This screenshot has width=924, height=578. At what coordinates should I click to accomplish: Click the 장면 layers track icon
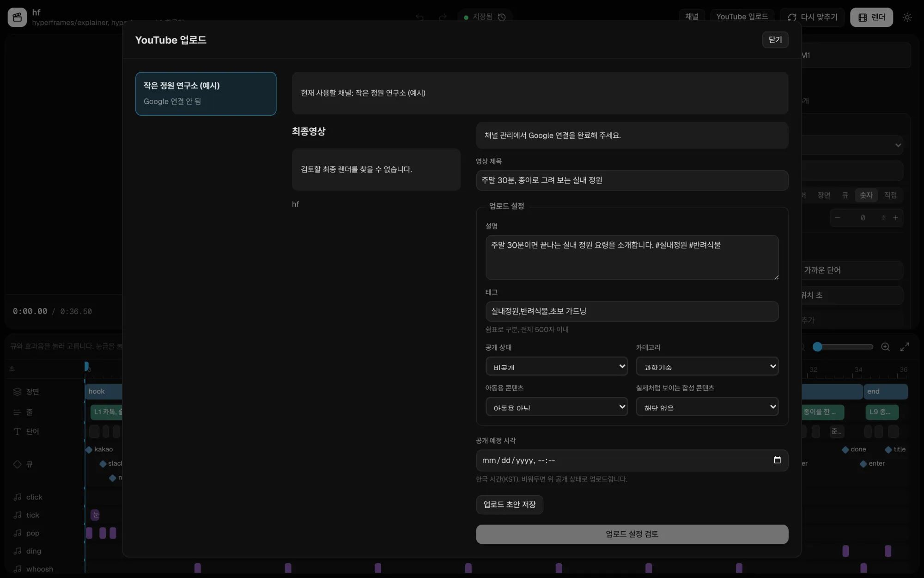coord(17,392)
